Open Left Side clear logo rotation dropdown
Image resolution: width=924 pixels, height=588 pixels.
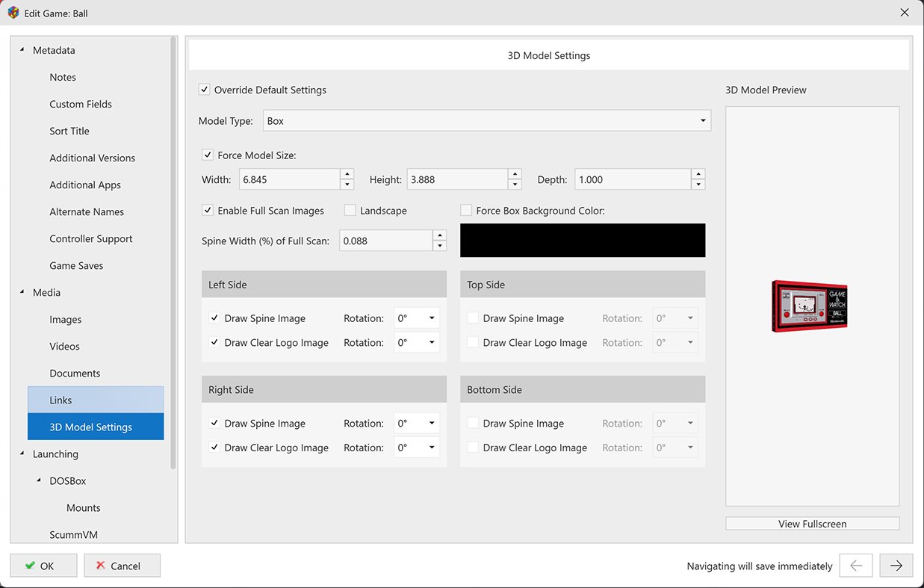[x=417, y=342]
